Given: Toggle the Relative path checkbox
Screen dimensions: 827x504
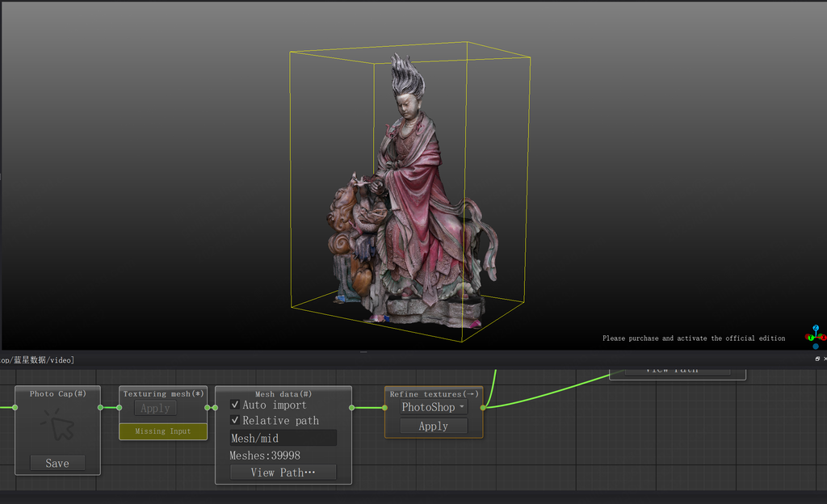Looking at the screenshot, I should pyautogui.click(x=235, y=420).
